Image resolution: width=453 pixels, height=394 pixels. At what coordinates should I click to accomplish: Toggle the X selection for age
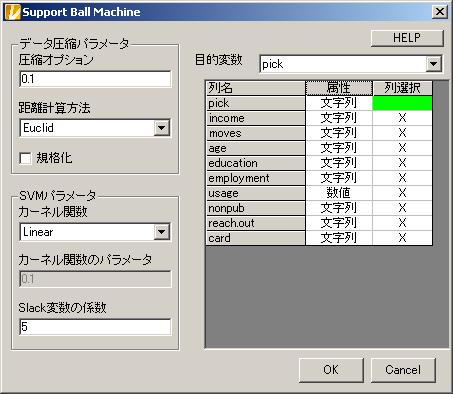402,148
